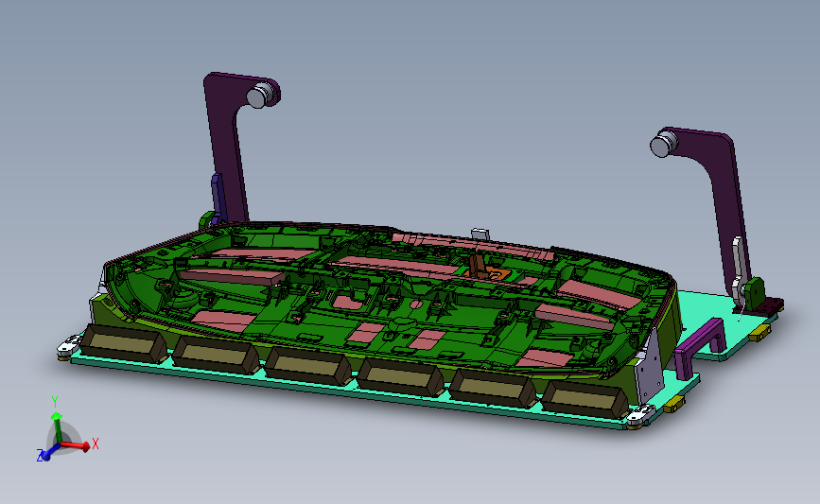Select the white corner foot at left base
The image size is (820, 504).
click(68, 348)
